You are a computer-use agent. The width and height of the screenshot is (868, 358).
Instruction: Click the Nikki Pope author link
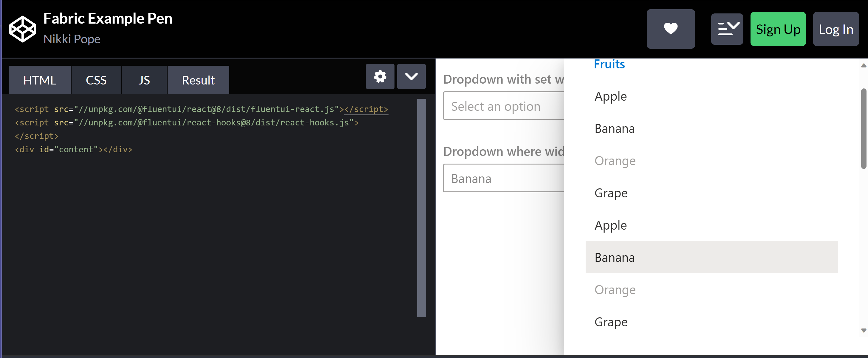[x=72, y=39]
